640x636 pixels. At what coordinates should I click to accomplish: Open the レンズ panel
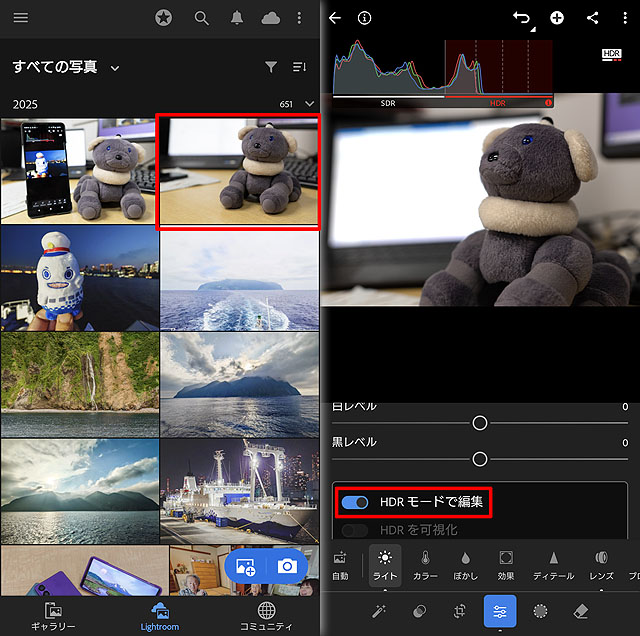(601, 566)
